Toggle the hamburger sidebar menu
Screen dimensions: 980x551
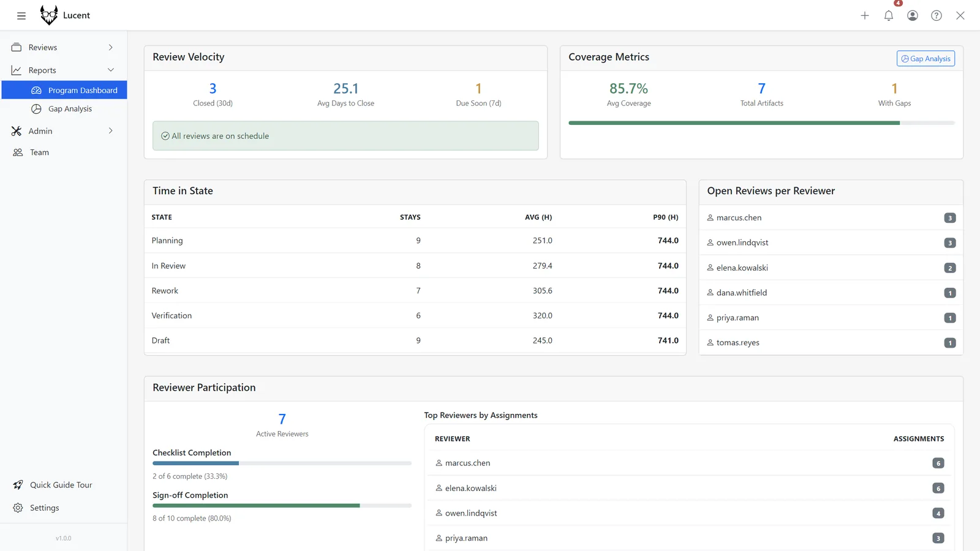pos(21,16)
